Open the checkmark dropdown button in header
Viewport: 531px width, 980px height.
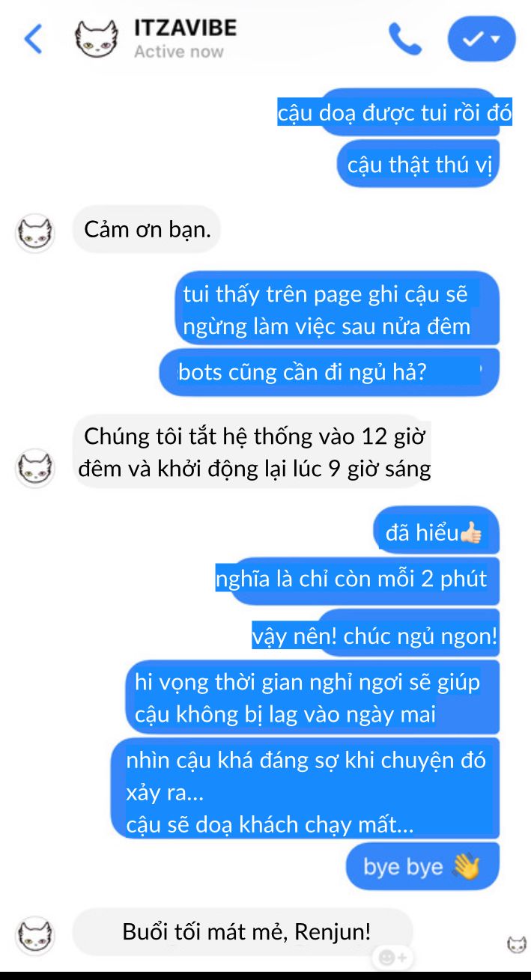coord(482,39)
